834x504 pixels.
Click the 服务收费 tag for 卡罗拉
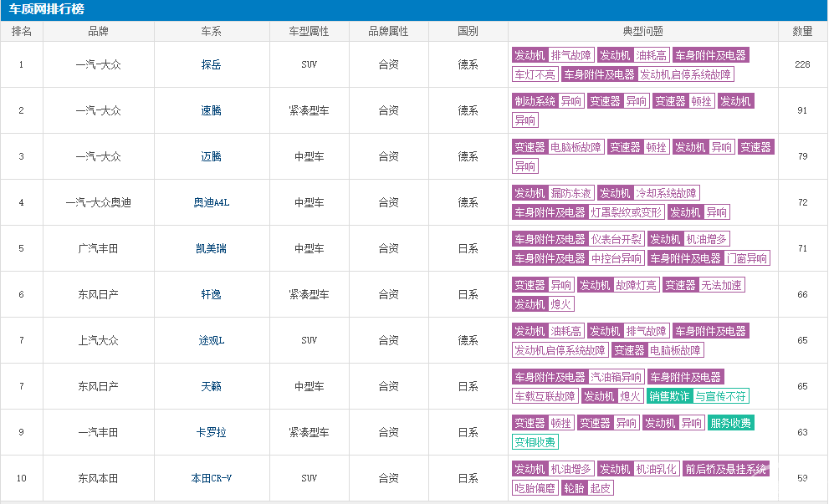point(733,423)
